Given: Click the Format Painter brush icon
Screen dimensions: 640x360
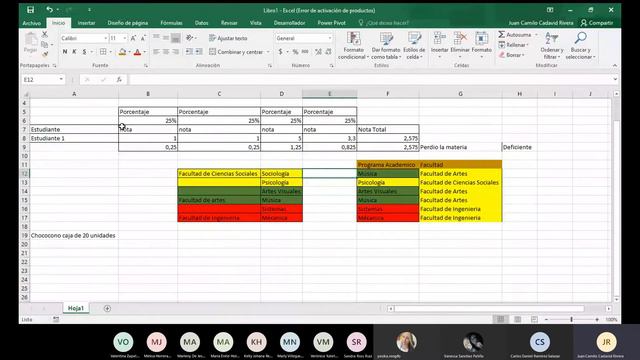Looking at the screenshot, I should [x=45, y=53].
